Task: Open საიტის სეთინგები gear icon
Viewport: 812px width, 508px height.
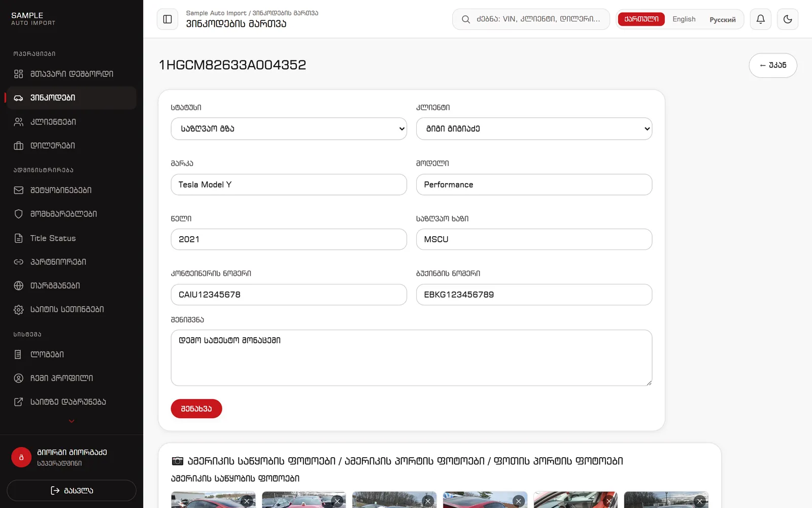Action: [x=19, y=309]
